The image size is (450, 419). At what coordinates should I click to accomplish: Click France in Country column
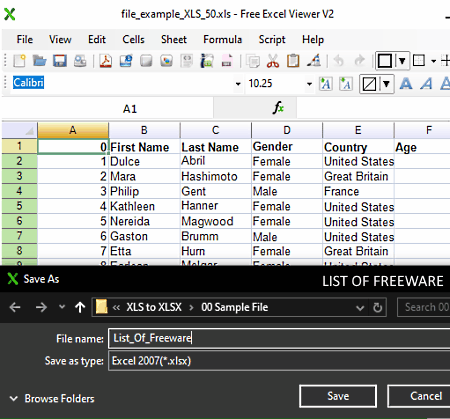[358, 191]
